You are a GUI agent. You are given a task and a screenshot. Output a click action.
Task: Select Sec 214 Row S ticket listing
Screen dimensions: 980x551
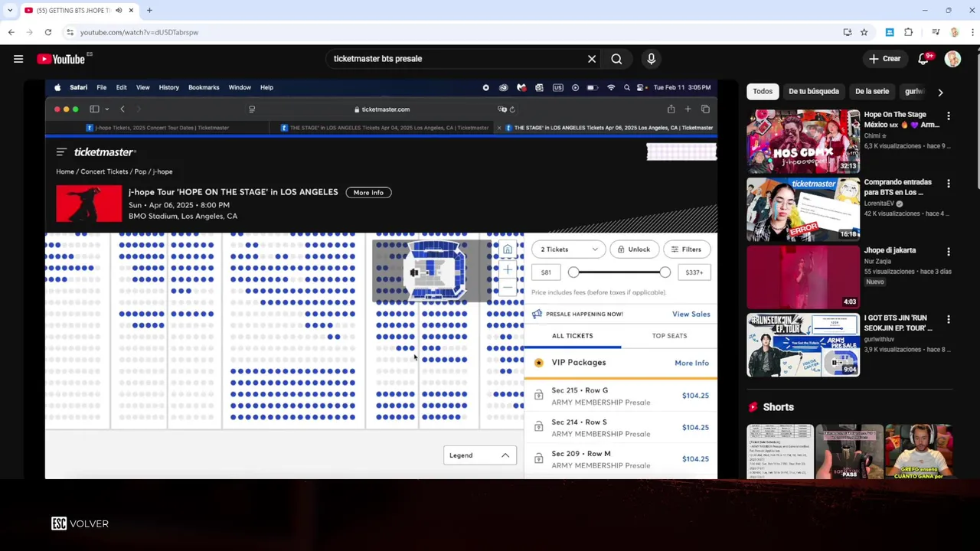pyautogui.click(x=621, y=428)
